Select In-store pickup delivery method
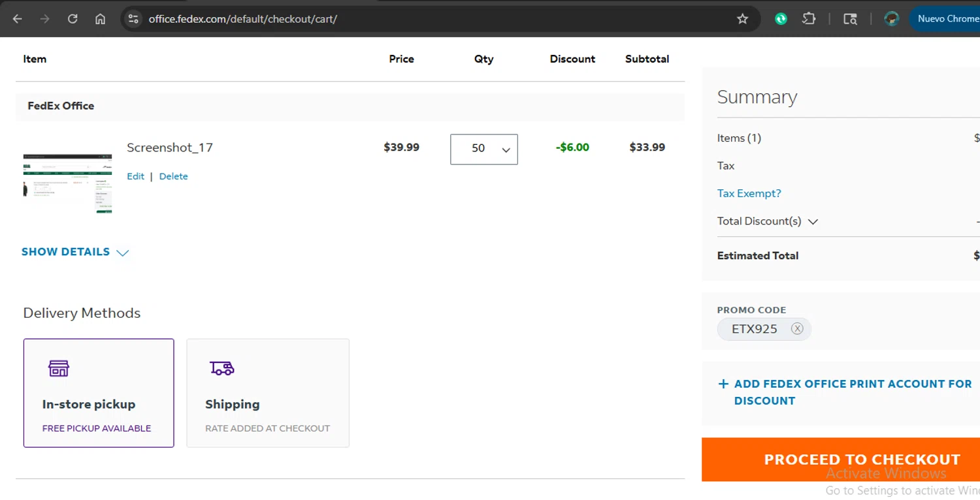Screen dimensions: 980x500 click(99, 393)
